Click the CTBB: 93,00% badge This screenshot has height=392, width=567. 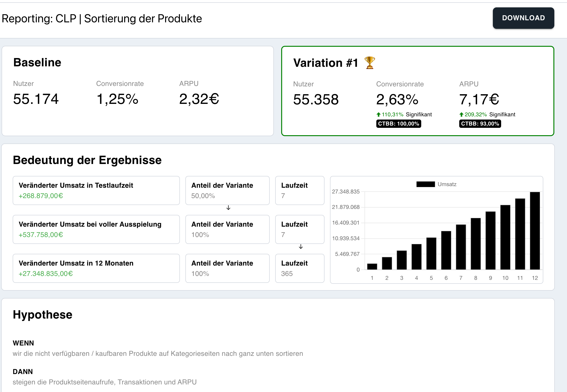[480, 124]
